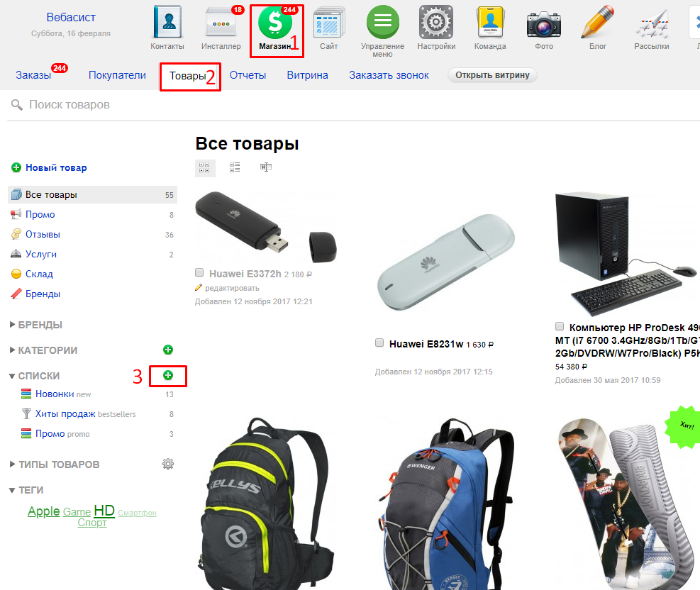The width and height of the screenshot is (700, 590).
Task: Open the Фото camera icon
Action: coord(544,23)
